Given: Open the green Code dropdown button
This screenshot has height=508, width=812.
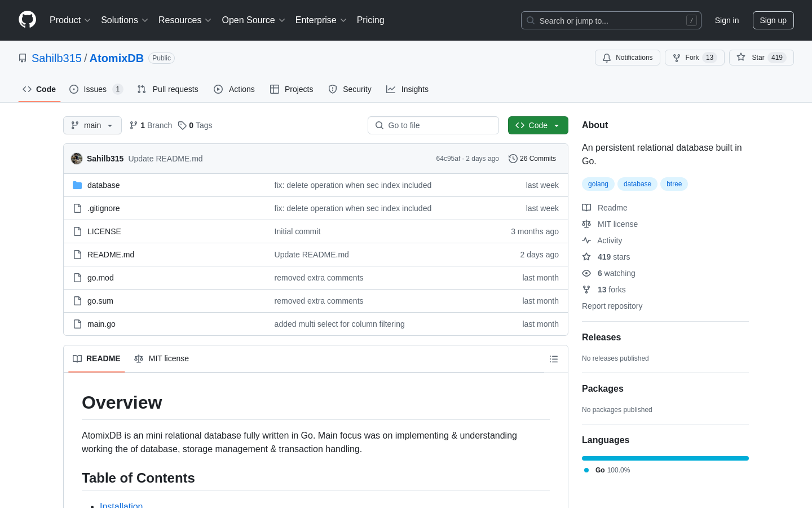Looking at the screenshot, I should [x=538, y=125].
